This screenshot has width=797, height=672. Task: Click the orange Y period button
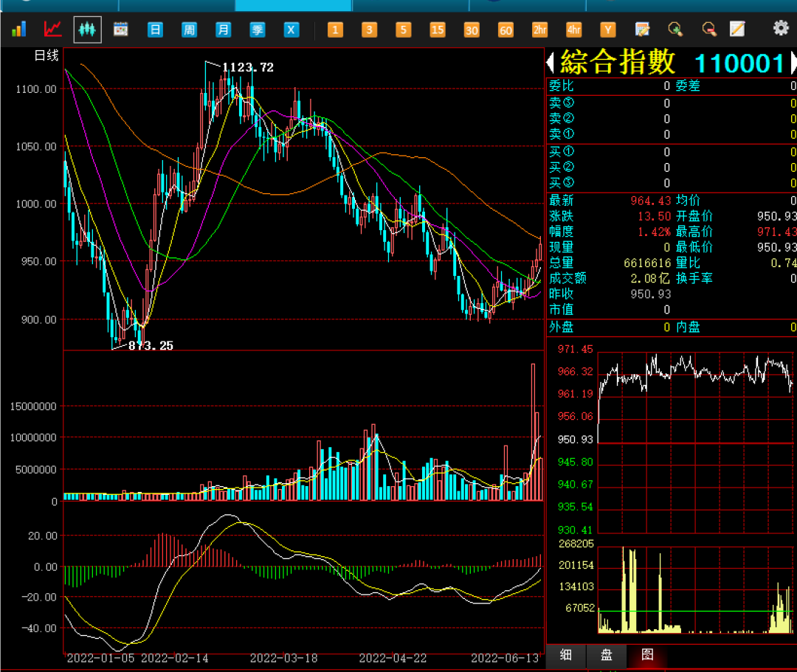(x=608, y=30)
